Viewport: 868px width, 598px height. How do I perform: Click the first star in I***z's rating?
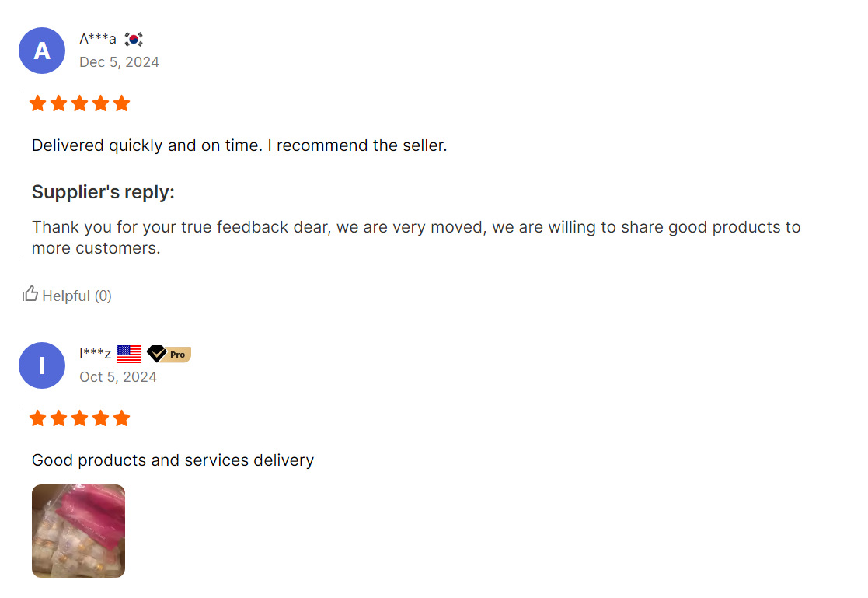37,418
